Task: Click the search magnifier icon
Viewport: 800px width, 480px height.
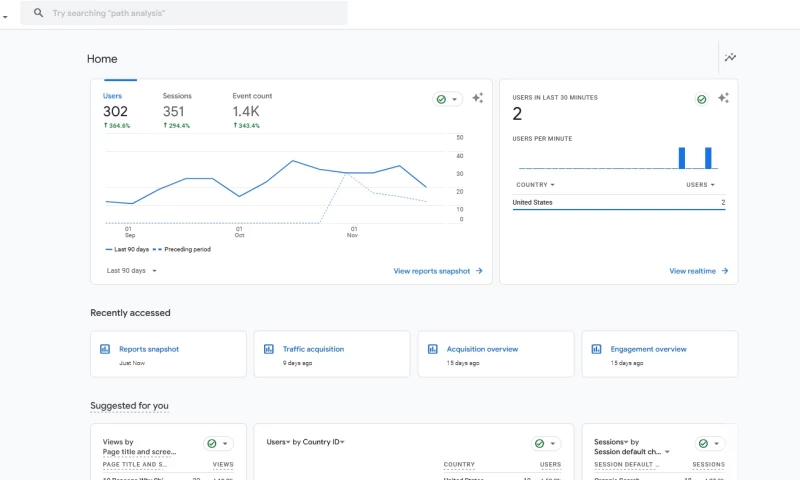Action: (x=39, y=13)
